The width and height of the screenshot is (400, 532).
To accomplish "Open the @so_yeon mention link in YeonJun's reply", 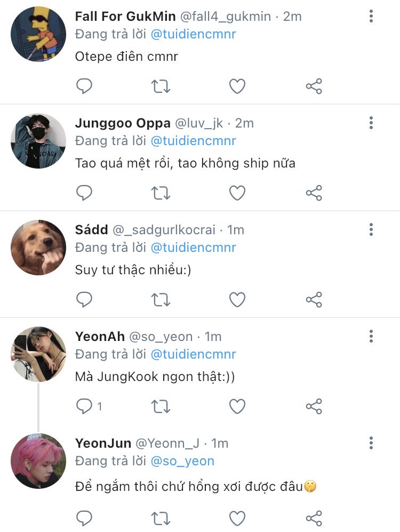I will coord(182,461).
